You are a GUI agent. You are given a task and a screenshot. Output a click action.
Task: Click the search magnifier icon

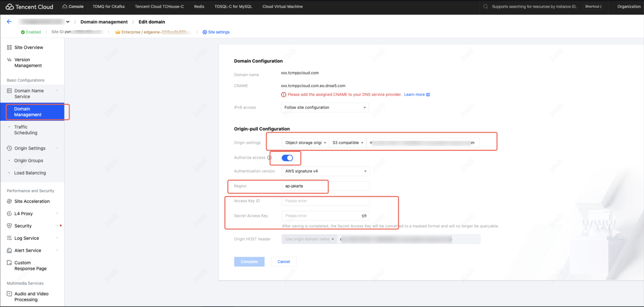(485, 7)
